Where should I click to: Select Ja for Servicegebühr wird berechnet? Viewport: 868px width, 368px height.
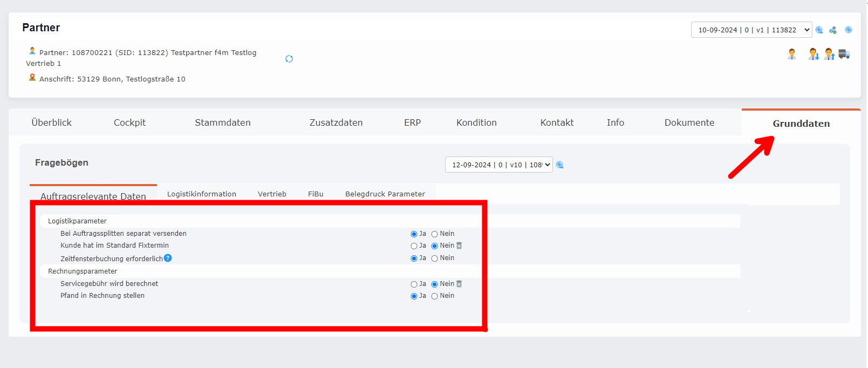tap(414, 284)
